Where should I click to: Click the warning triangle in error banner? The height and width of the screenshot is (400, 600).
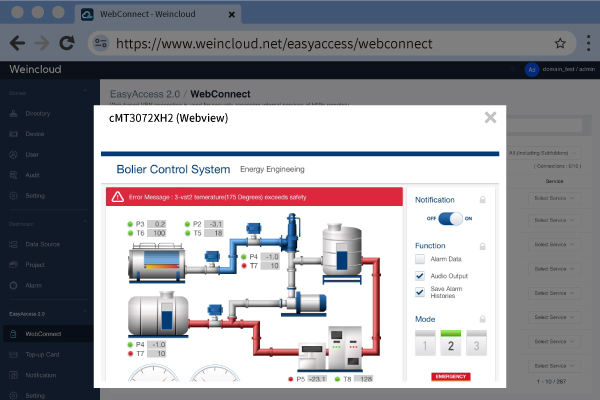coord(117,197)
